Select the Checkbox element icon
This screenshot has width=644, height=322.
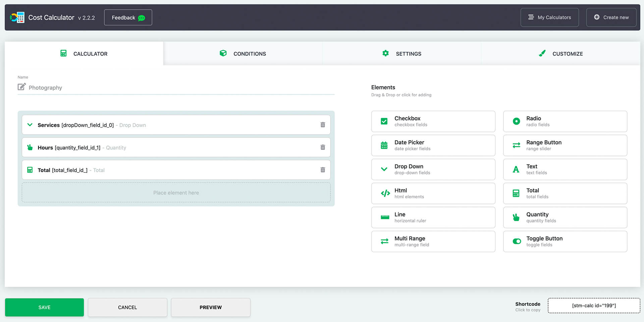pos(384,121)
